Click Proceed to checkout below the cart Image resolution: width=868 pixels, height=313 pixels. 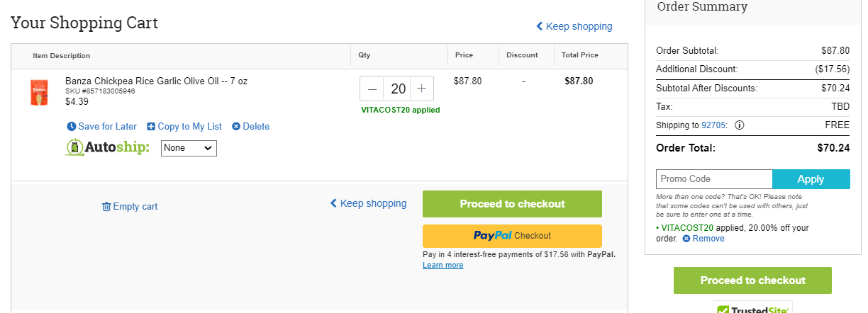[512, 204]
